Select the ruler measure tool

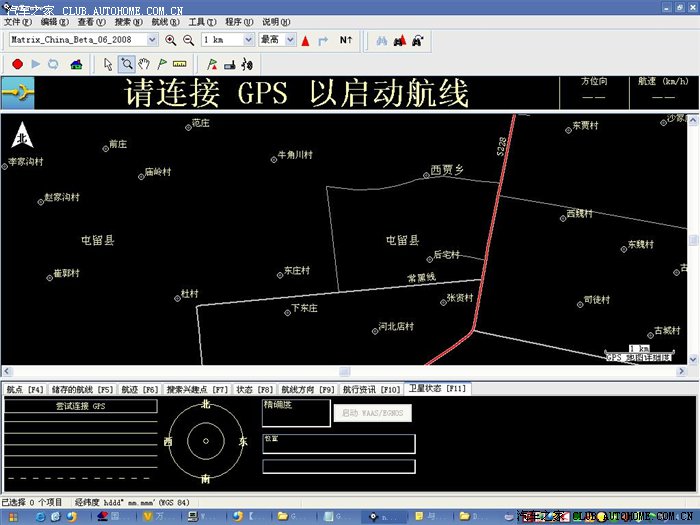(180, 64)
